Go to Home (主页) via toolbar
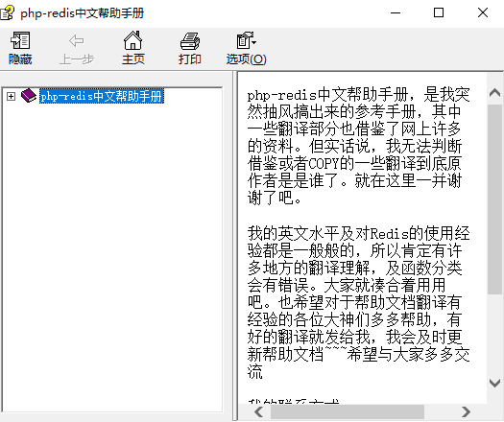The width and height of the screenshot is (504, 422). pos(132,40)
